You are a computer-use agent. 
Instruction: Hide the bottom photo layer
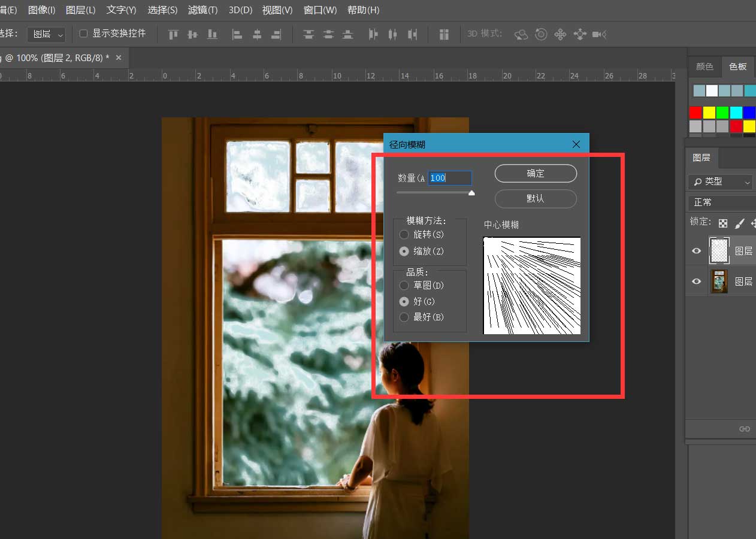[x=696, y=281]
